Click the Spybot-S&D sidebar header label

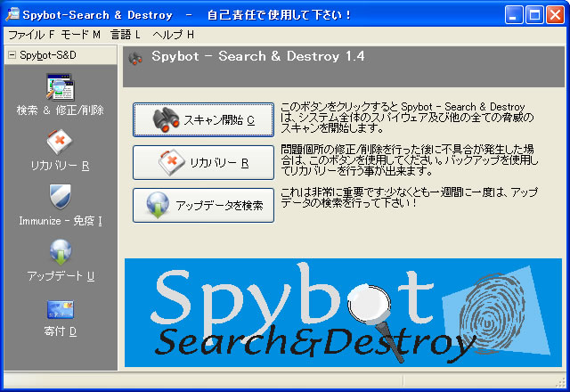[48, 55]
